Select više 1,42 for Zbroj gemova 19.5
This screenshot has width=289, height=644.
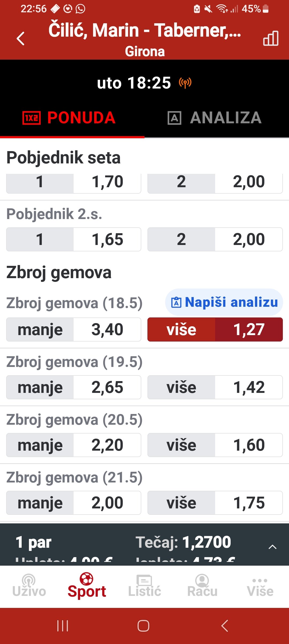pyautogui.click(x=215, y=387)
